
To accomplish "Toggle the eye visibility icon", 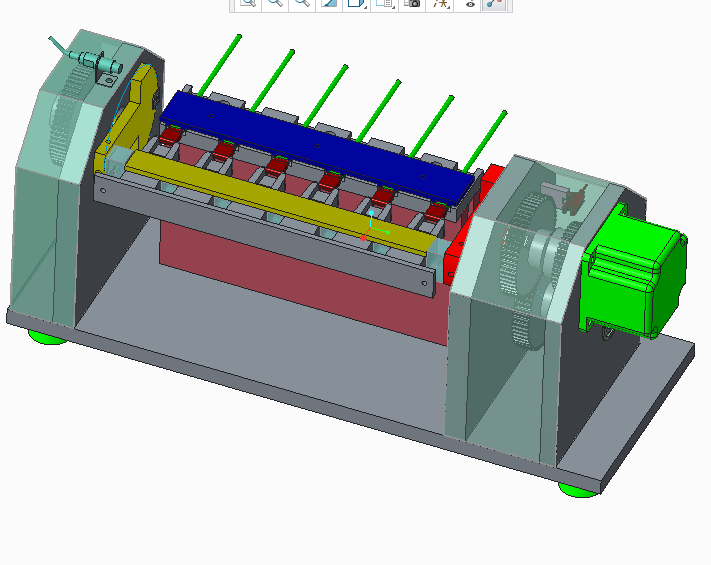I will click(470, 3).
